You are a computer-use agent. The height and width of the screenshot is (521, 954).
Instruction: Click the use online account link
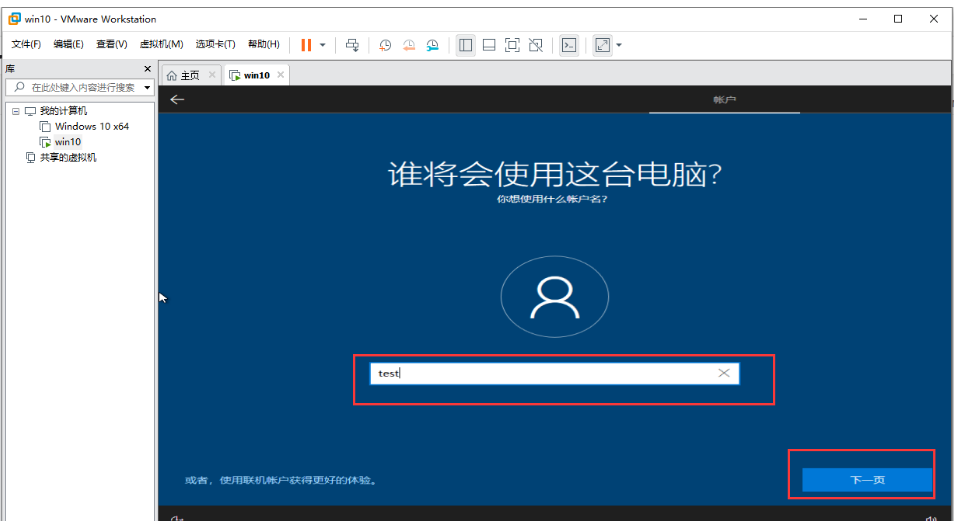click(280, 480)
